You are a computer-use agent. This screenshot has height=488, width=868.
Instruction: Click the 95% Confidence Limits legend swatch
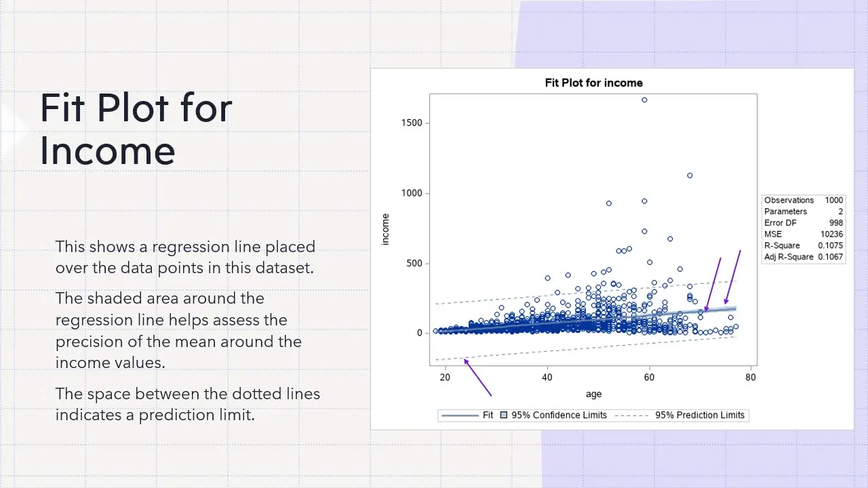point(504,415)
